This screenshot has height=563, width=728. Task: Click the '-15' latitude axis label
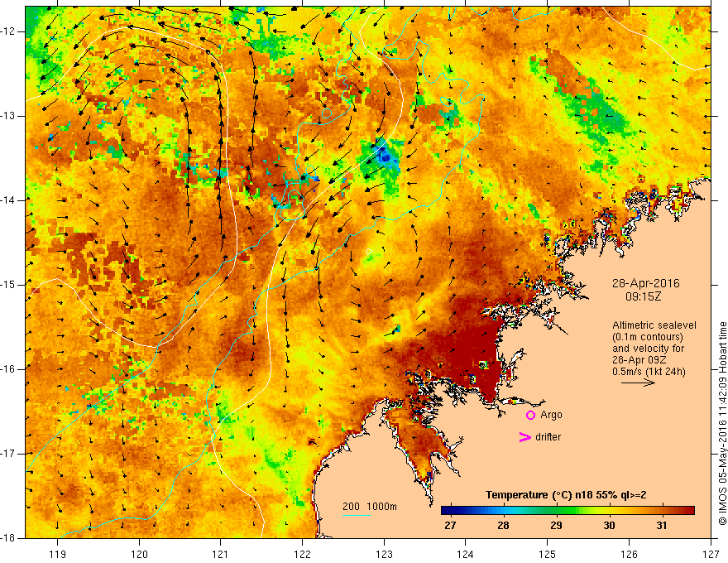(x=8, y=285)
